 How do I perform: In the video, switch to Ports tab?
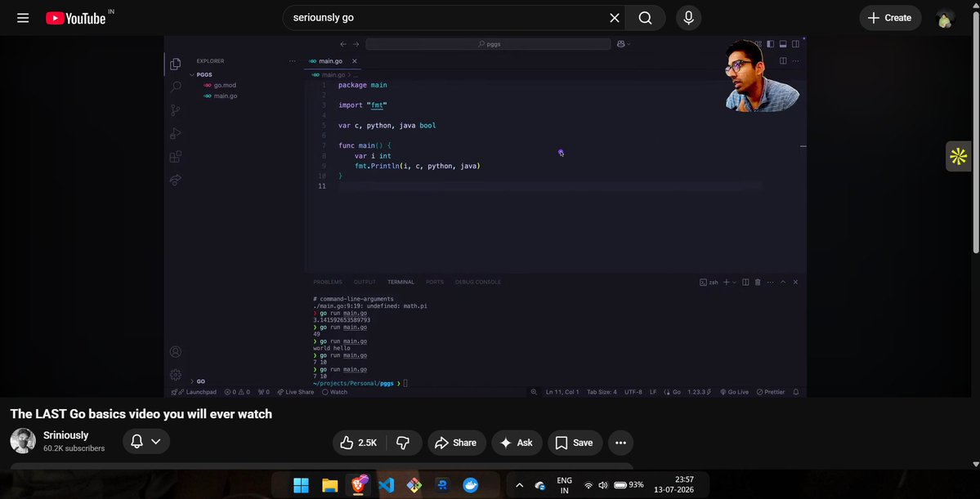point(434,282)
